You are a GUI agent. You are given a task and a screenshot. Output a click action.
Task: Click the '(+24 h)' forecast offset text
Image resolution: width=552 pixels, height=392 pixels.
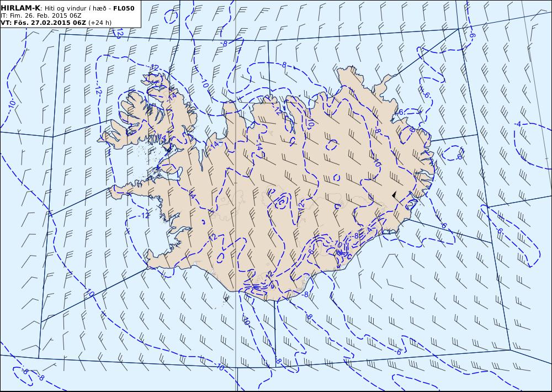tap(99, 23)
